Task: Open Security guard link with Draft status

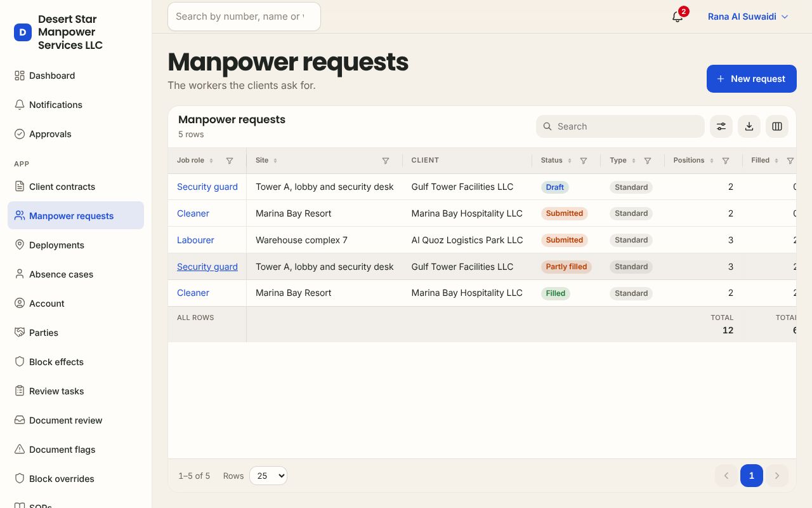Action: [207, 187]
